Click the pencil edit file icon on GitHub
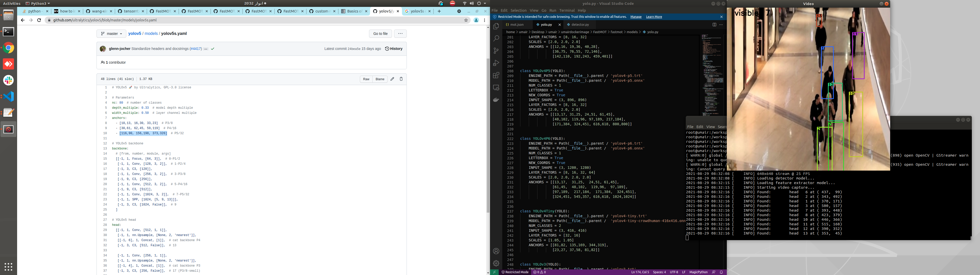This screenshot has height=275, width=980. tap(392, 79)
